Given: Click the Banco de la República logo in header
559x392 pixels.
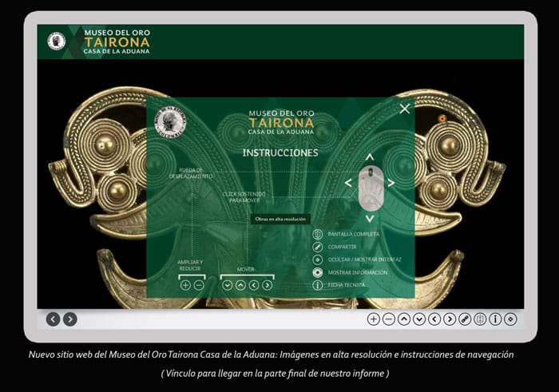Looking at the screenshot, I should coord(57,41).
